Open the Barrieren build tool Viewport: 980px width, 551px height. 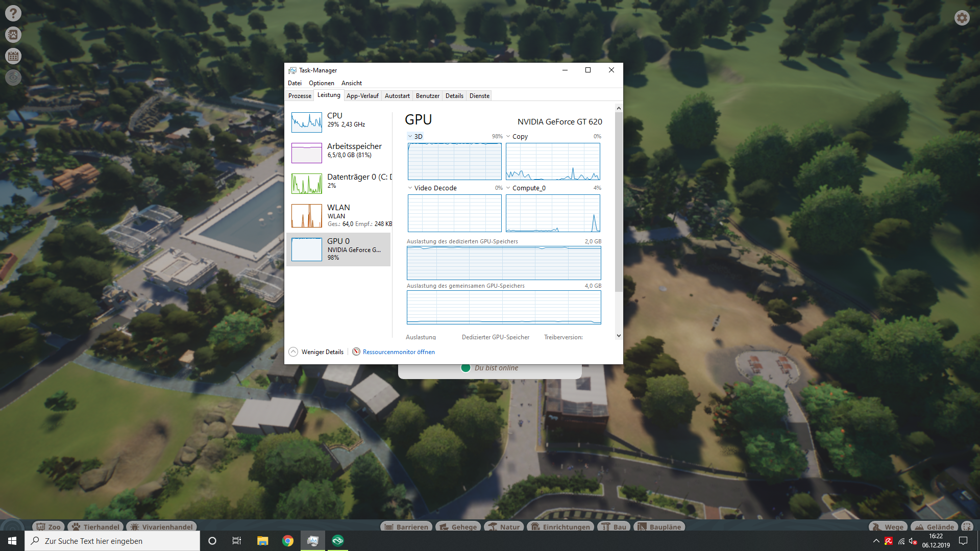coord(406,527)
